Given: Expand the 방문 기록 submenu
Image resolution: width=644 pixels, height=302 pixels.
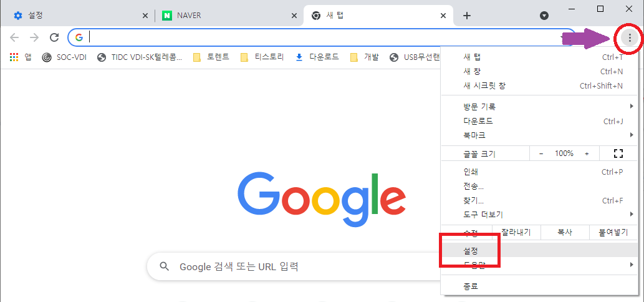Looking at the screenshot, I should click(x=538, y=107).
